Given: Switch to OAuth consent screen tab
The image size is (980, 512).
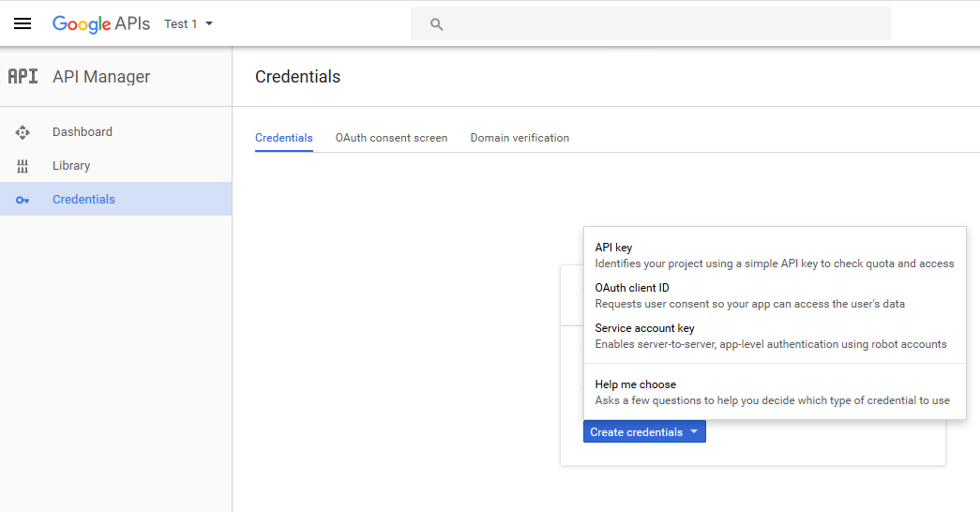Looking at the screenshot, I should (x=391, y=138).
